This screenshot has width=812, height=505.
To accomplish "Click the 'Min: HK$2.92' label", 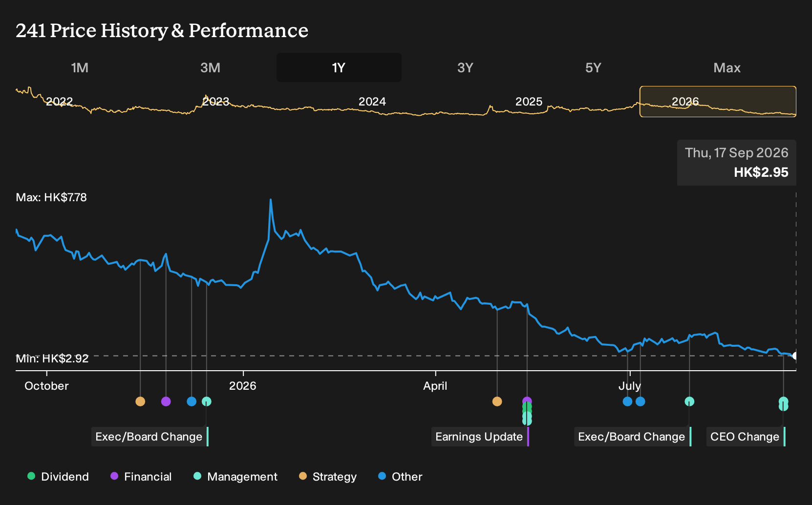I will click(x=52, y=358).
